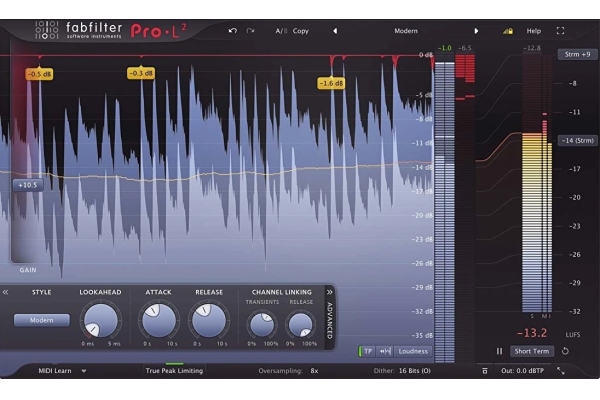Click the lock output level icon
This screenshot has width=600, height=400.
pyautogui.click(x=508, y=31)
